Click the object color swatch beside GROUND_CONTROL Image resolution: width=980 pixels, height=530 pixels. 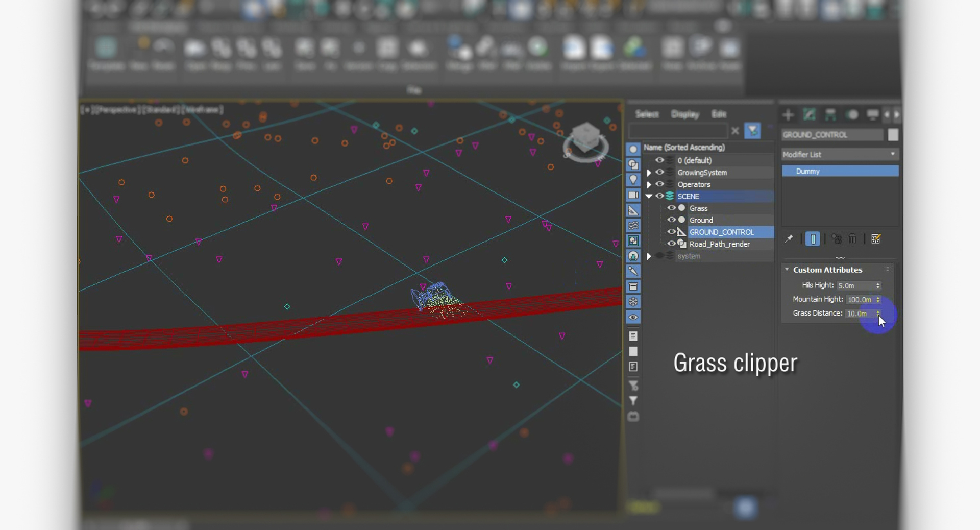click(x=893, y=135)
